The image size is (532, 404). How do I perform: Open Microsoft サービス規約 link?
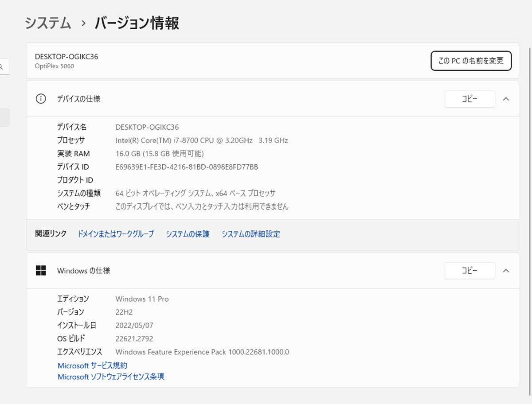coord(93,365)
